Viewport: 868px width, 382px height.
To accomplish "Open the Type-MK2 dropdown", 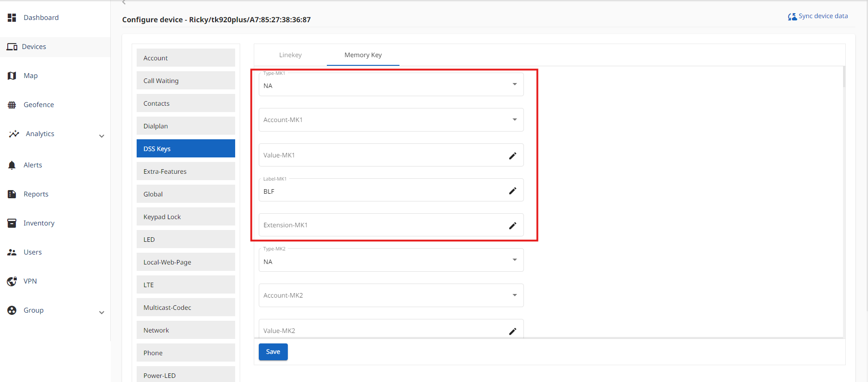I will pyautogui.click(x=514, y=260).
